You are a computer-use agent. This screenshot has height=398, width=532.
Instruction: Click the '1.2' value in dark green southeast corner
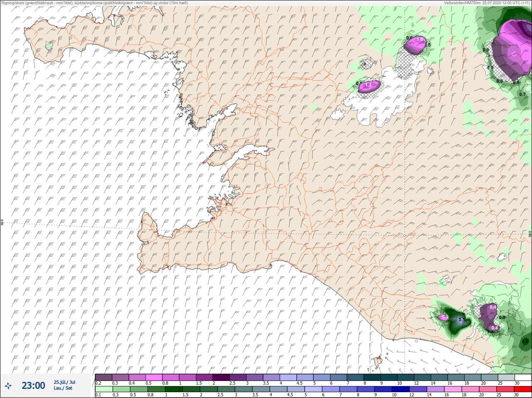tap(525, 341)
